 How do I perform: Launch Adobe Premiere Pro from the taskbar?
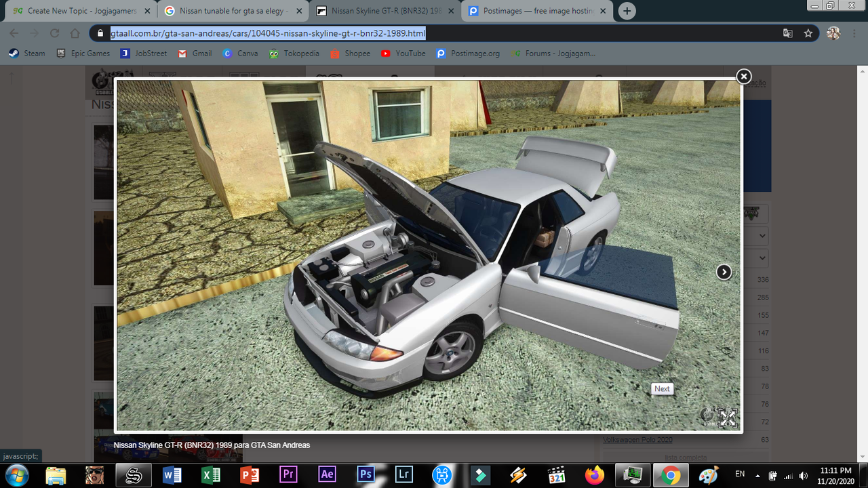288,475
